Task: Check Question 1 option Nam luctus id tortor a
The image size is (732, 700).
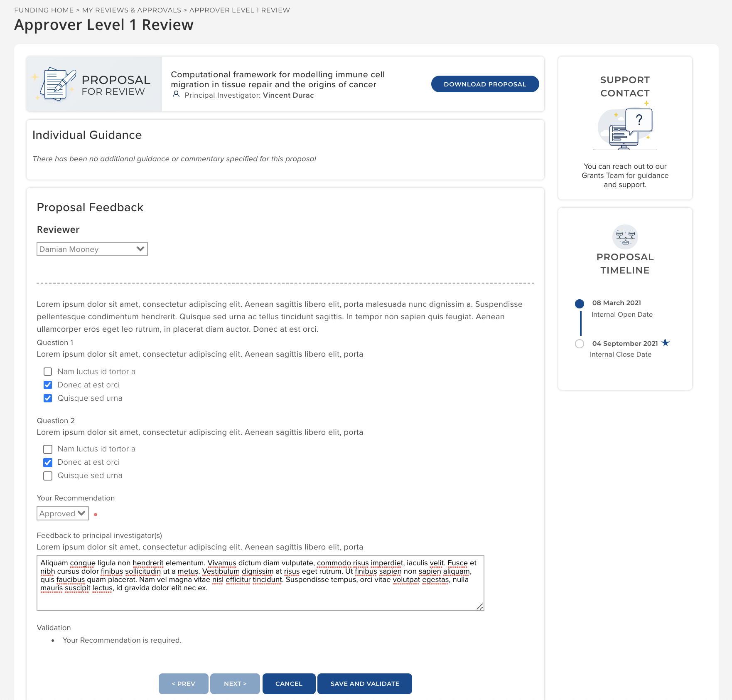Action: [x=48, y=372]
